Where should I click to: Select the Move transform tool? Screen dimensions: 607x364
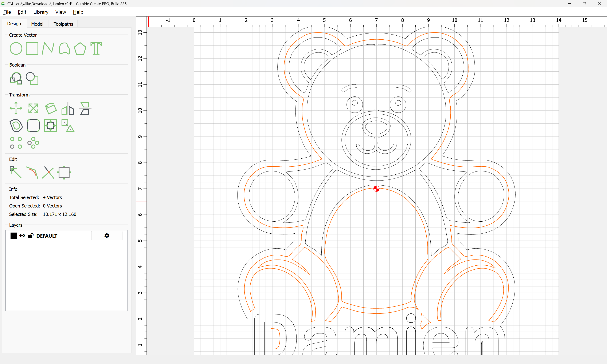16,108
